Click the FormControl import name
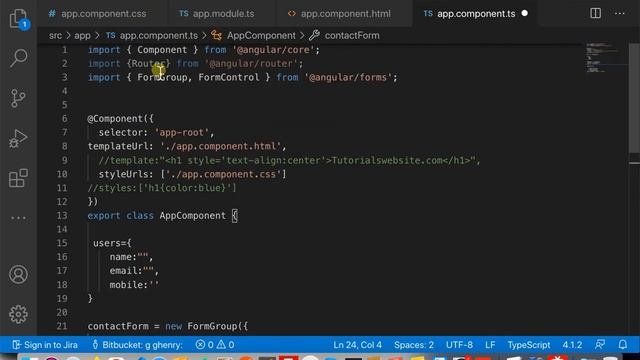Viewport: 640px width, 360px height. (x=229, y=78)
